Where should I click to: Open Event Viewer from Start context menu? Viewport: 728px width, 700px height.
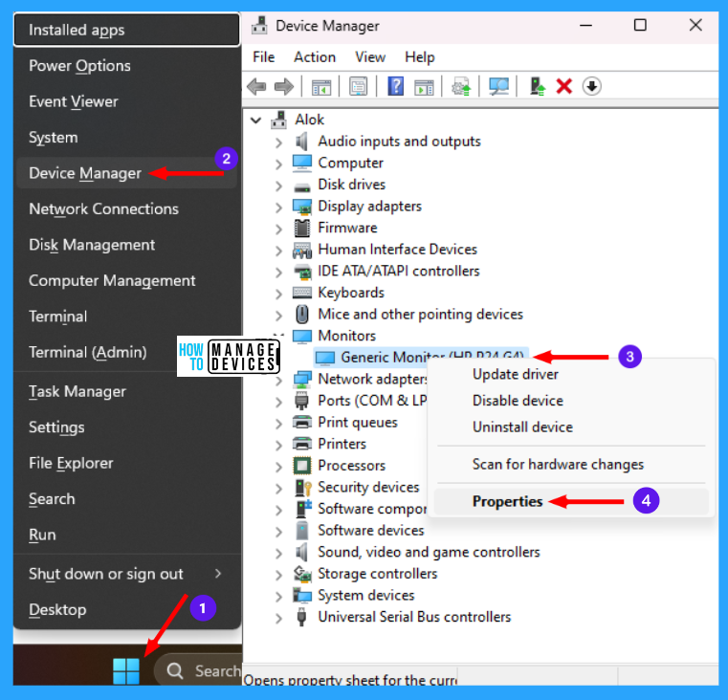click(x=126, y=101)
